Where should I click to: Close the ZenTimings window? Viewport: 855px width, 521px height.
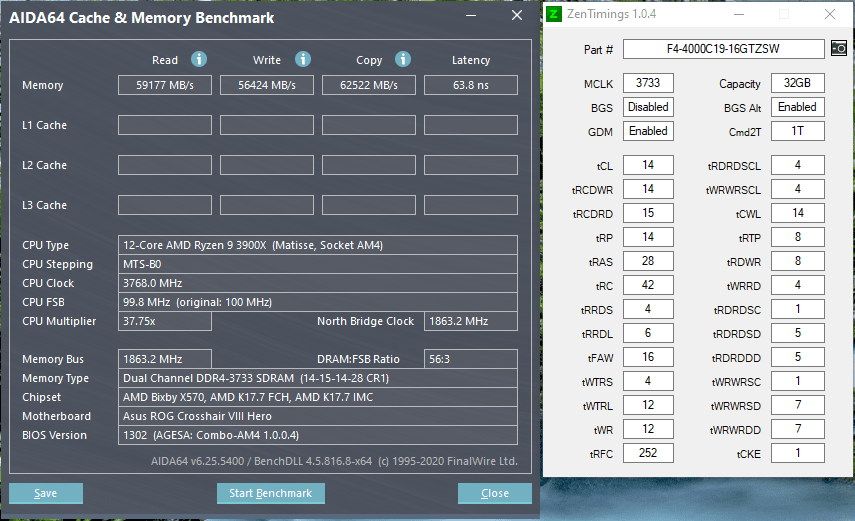point(830,14)
